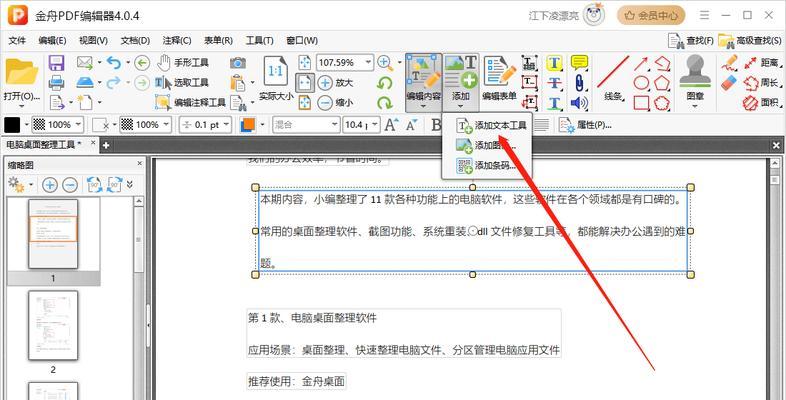Choose 添加文本工具 from the dropdown menu
This screenshot has width=786, height=400.
coord(491,126)
